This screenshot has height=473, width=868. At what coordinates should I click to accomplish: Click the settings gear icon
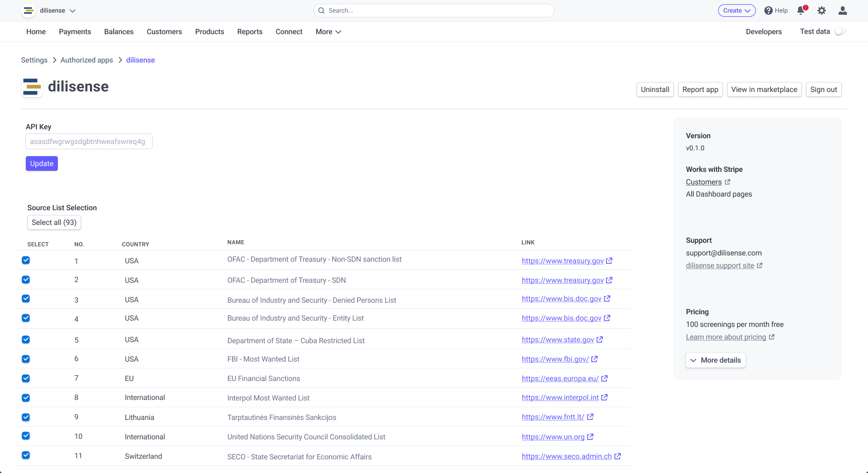pos(822,11)
